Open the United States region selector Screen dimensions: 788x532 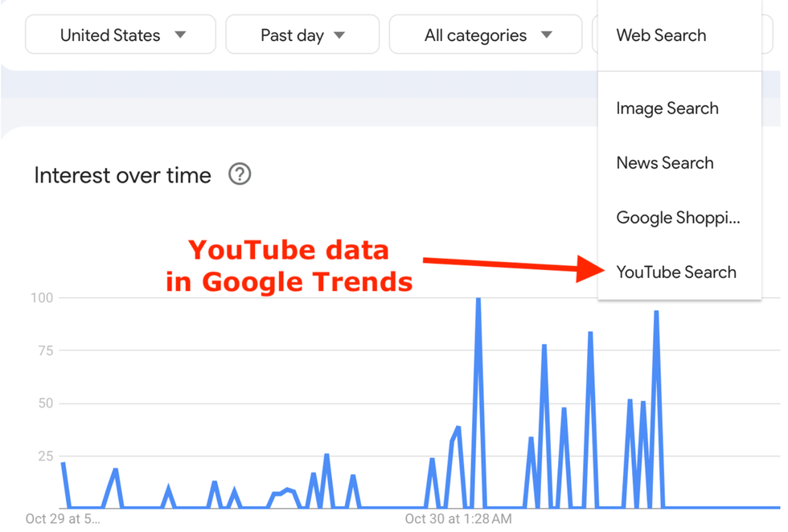coord(120,35)
